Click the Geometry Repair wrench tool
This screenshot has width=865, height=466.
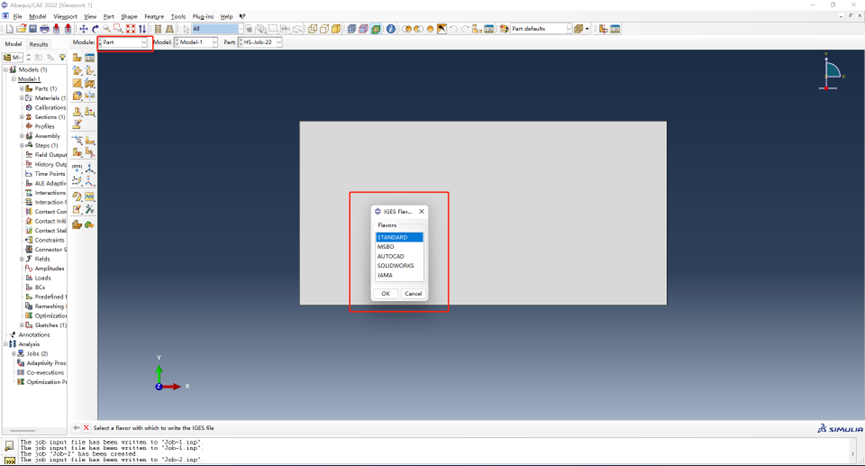(89, 210)
